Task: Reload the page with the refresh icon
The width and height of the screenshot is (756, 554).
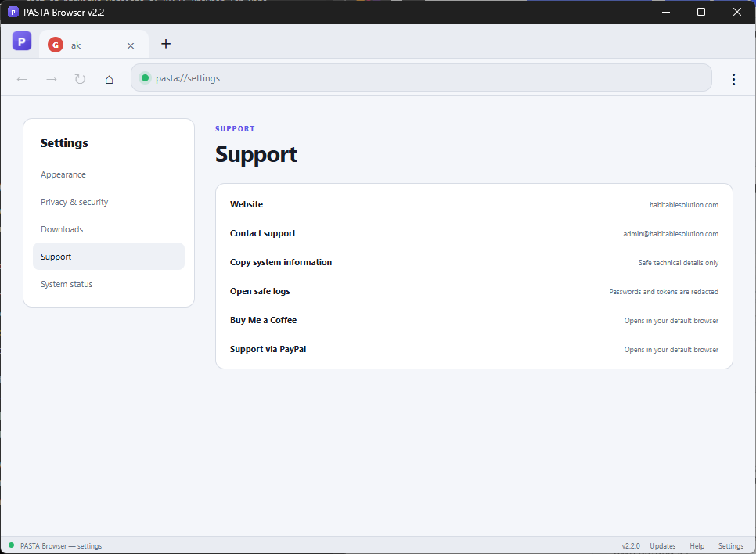Action: point(80,78)
